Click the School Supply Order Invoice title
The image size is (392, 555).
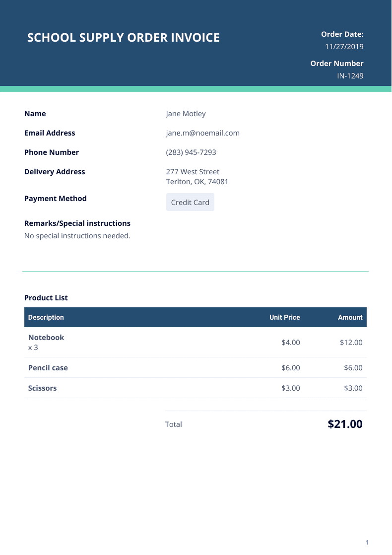[123, 38]
